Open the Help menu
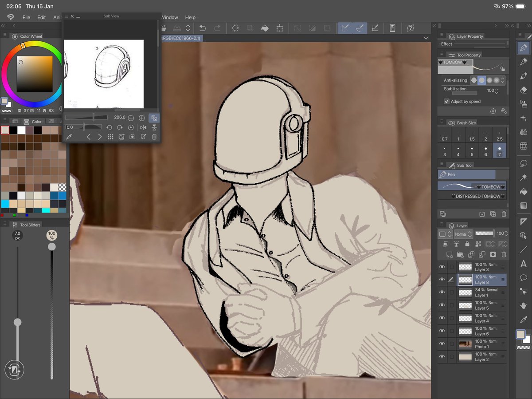This screenshot has width=532, height=399. click(x=190, y=17)
